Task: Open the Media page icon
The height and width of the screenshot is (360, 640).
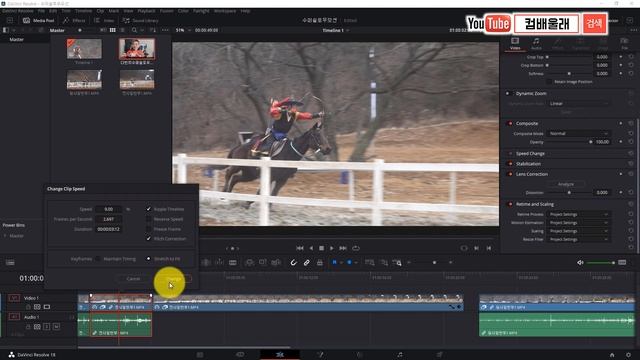Action: (200, 355)
